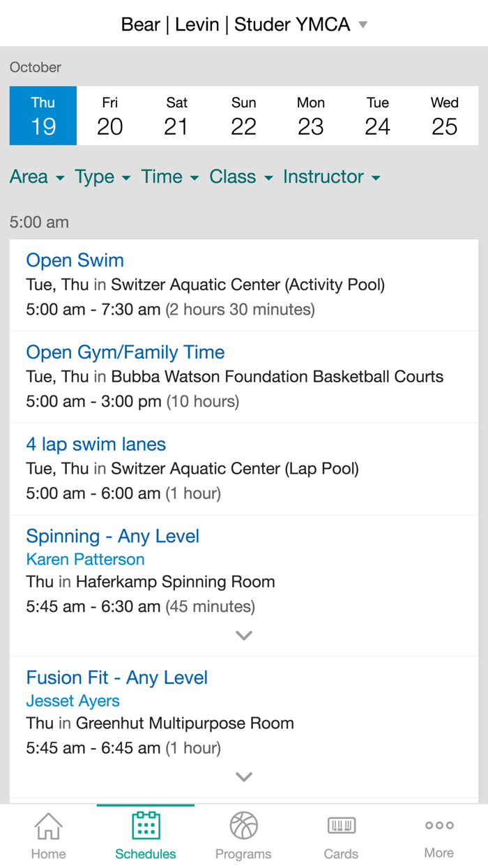Switch to Sunday the 22nd
488x868 pixels.
[x=243, y=116]
